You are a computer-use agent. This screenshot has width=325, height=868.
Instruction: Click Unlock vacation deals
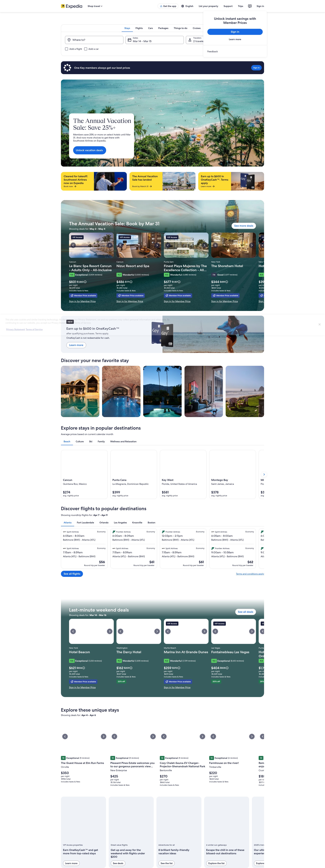pos(89,150)
